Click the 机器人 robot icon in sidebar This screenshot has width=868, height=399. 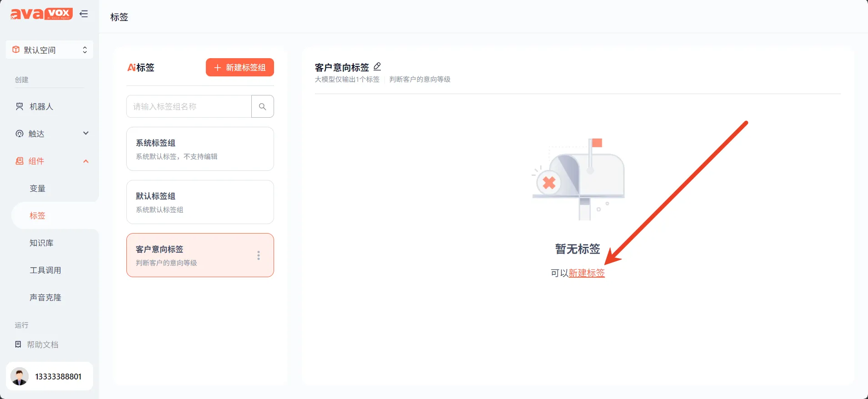pos(20,106)
